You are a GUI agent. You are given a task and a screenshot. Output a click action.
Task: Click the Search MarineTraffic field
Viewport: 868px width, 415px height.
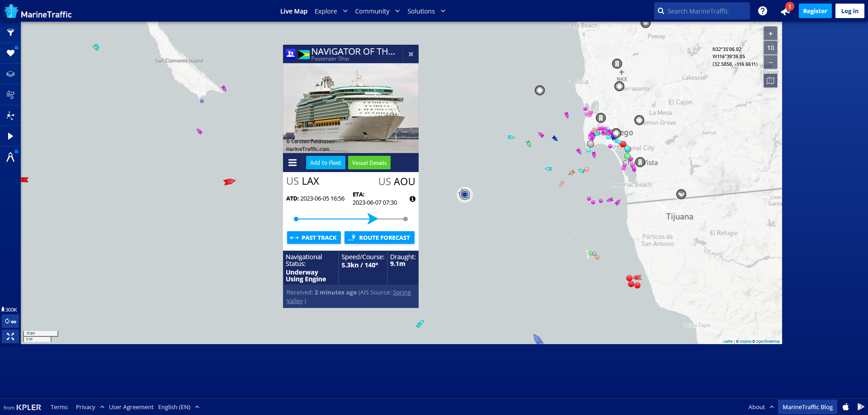click(x=702, y=11)
